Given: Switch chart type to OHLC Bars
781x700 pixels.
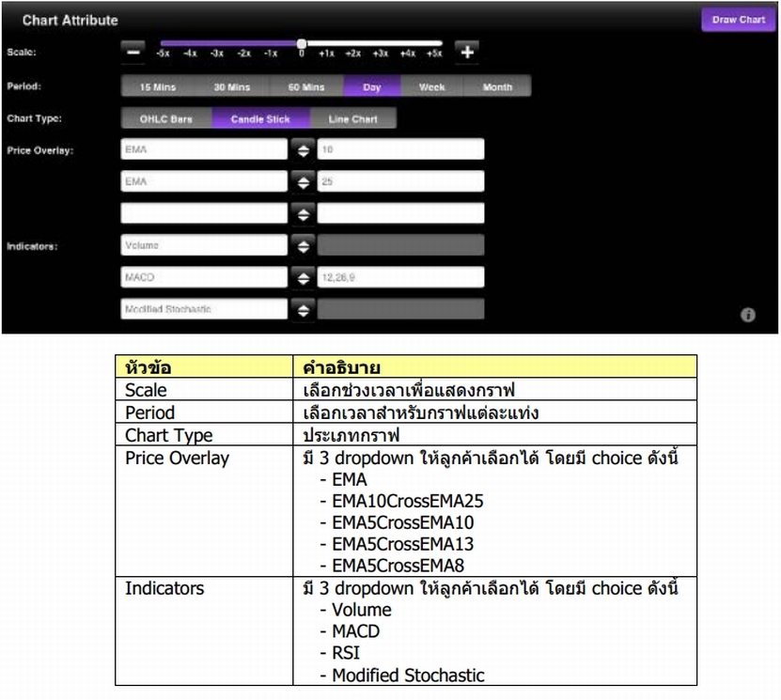Looking at the screenshot, I should tap(166, 118).
